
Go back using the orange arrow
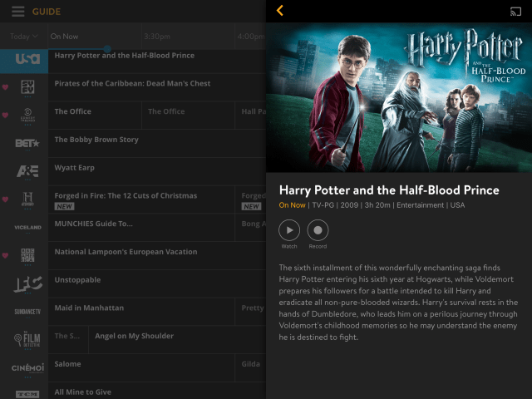click(279, 11)
